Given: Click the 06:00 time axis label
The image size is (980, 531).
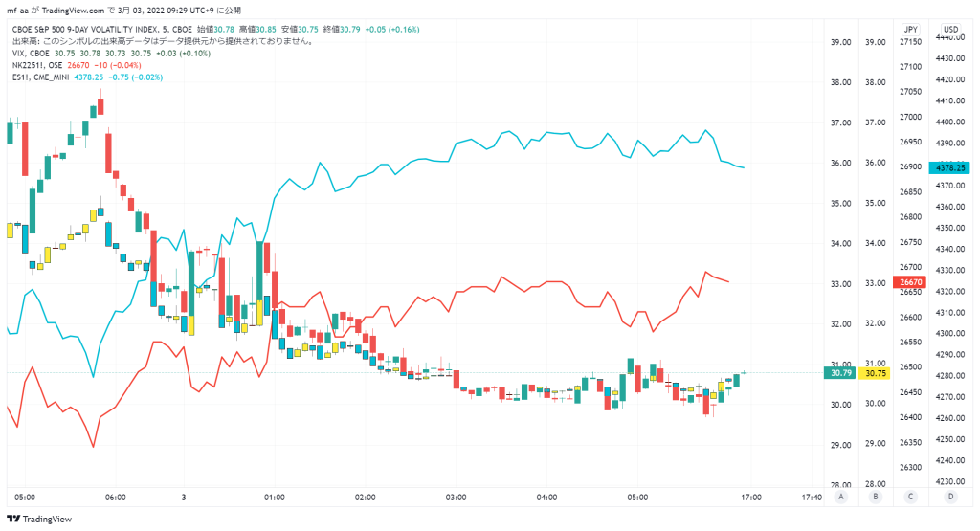Looking at the screenshot, I should click(116, 498).
